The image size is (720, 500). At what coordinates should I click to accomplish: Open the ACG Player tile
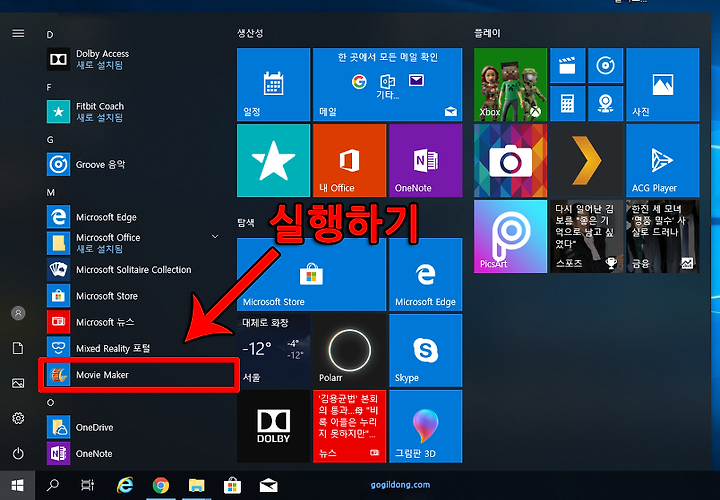[663, 160]
